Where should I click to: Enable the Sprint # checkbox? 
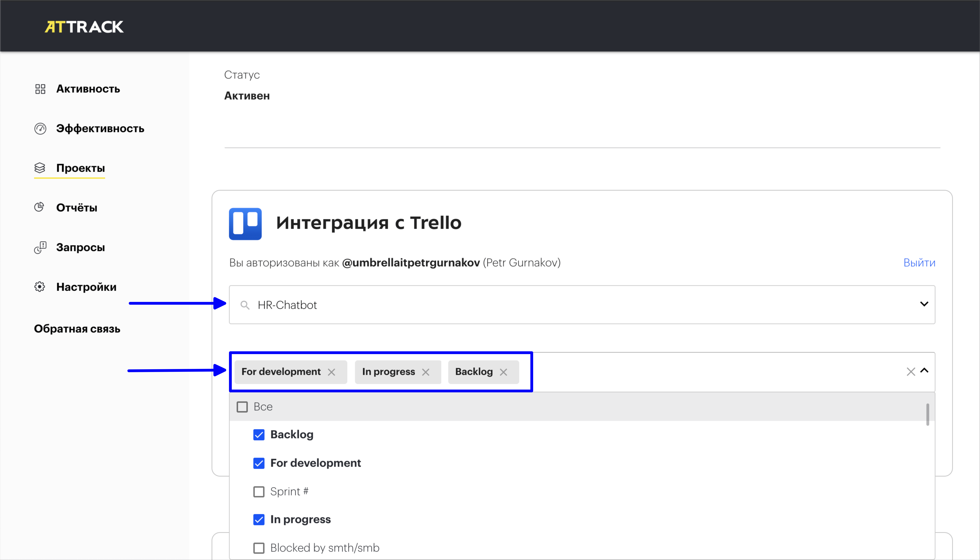coord(259,491)
